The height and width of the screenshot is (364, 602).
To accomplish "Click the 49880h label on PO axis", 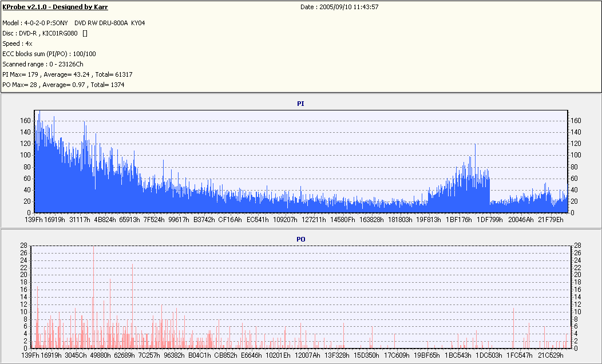I will coord(100,355).
